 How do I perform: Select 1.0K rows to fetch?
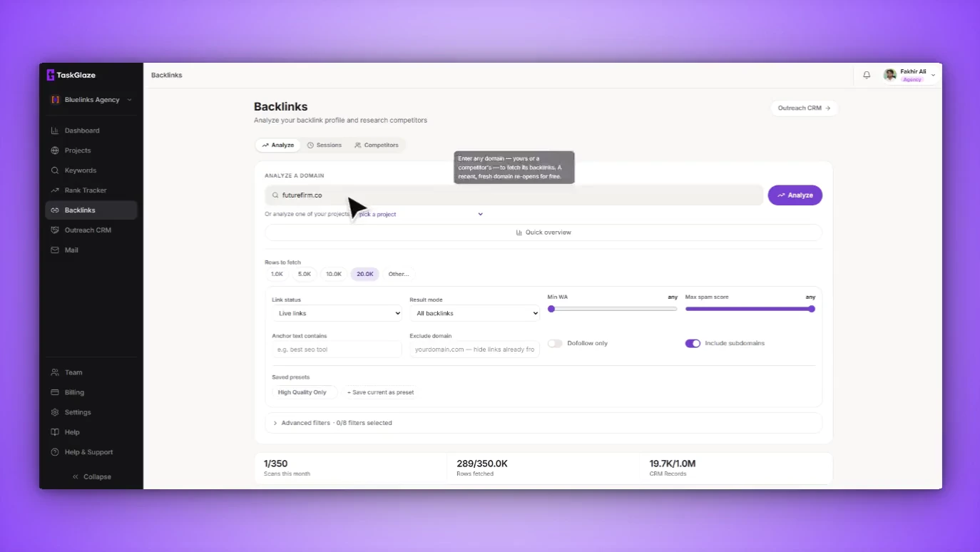pos(277,274)
